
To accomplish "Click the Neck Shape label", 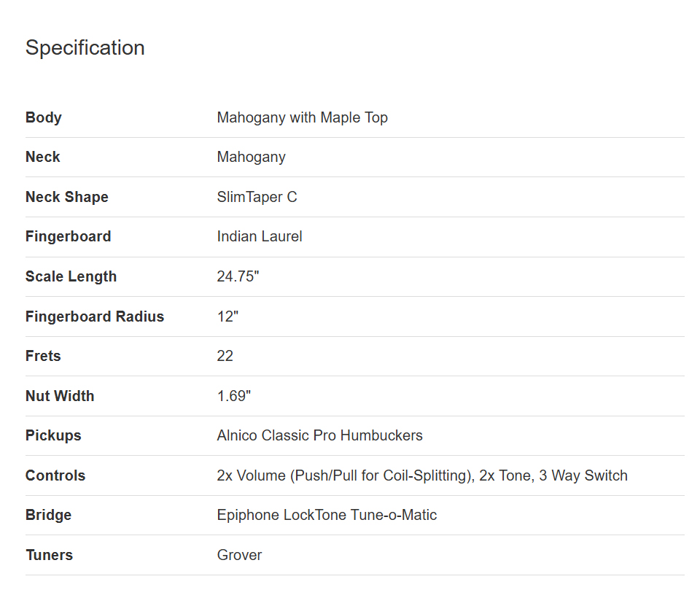I will pyautogui.click(x=67, y=197).
